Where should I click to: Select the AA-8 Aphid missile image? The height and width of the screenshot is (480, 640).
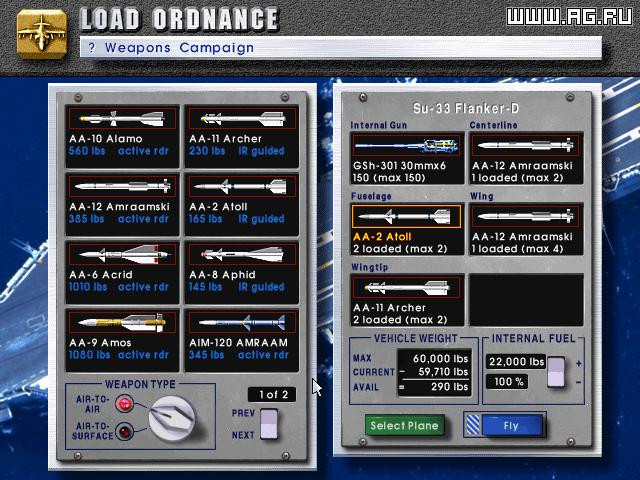coord(242,255)
